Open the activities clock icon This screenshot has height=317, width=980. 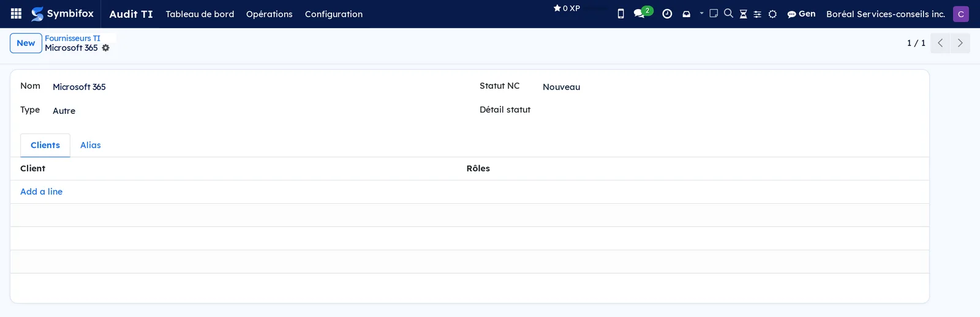coord(667,13)
